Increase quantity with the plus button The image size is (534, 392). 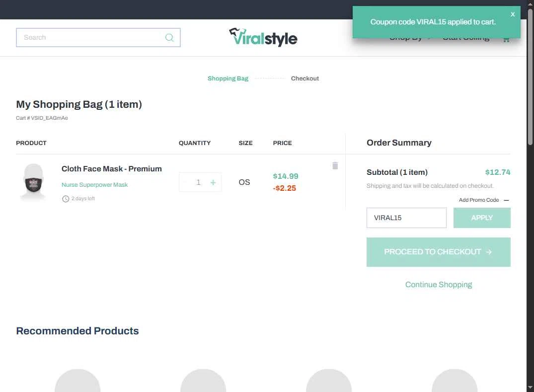tap(213, 182)
